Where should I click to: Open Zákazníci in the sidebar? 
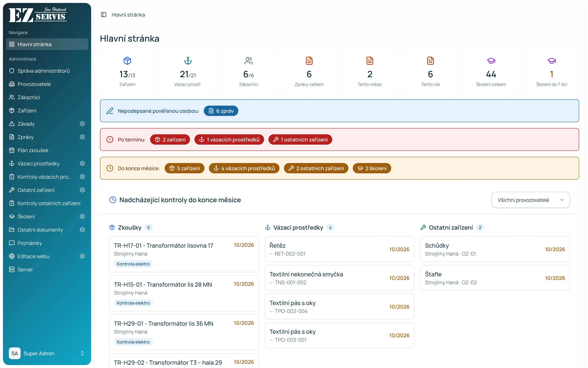click(47, 97)
